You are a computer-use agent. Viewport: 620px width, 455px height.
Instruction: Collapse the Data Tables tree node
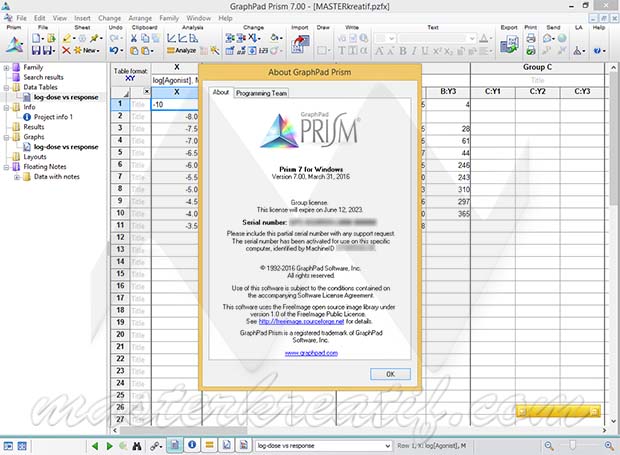6,87
